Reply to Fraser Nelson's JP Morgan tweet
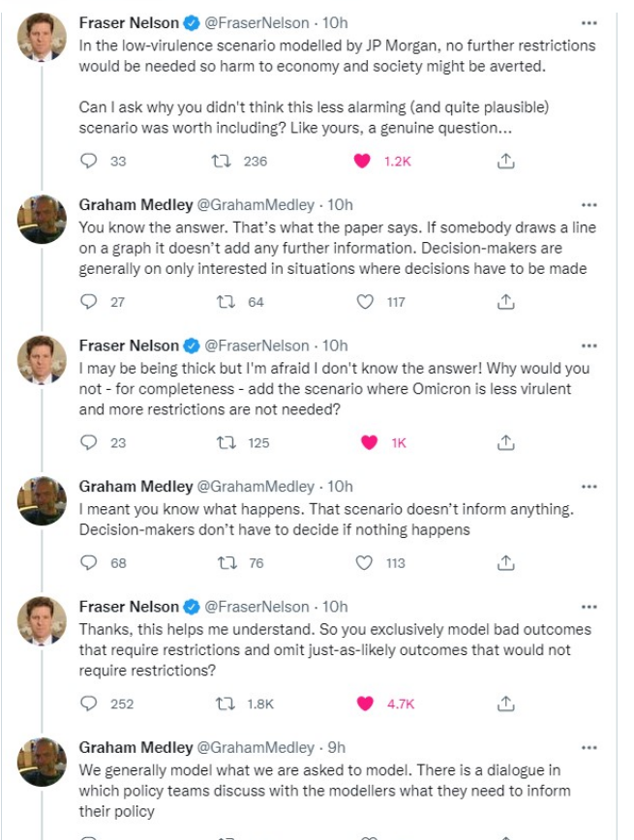The image size is (634, 840). coord(90,162)
